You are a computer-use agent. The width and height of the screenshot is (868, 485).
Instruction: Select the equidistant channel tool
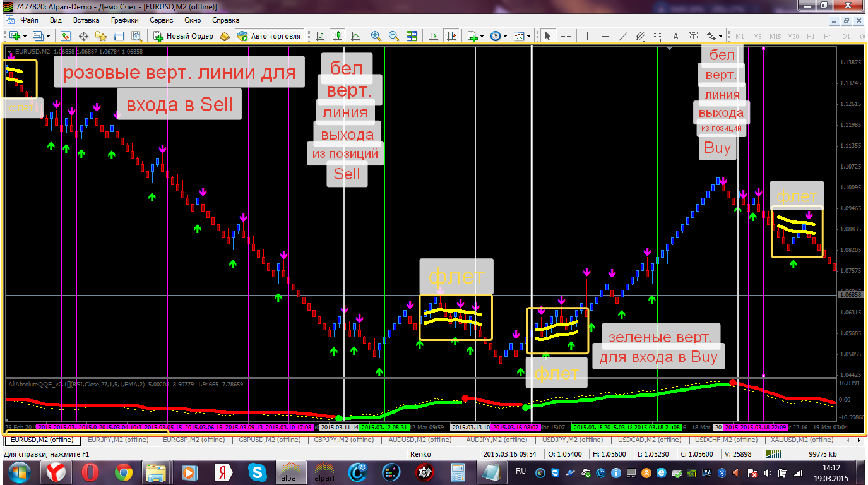pos(640,36)
